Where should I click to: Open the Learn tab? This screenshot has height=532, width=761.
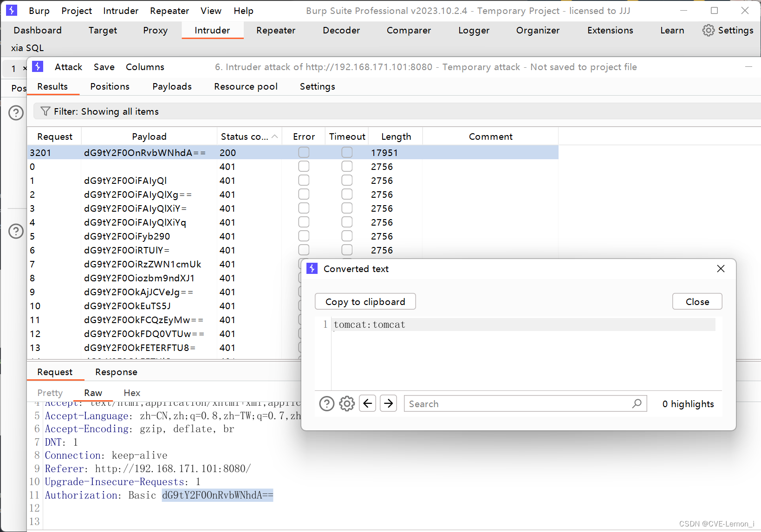672,30
